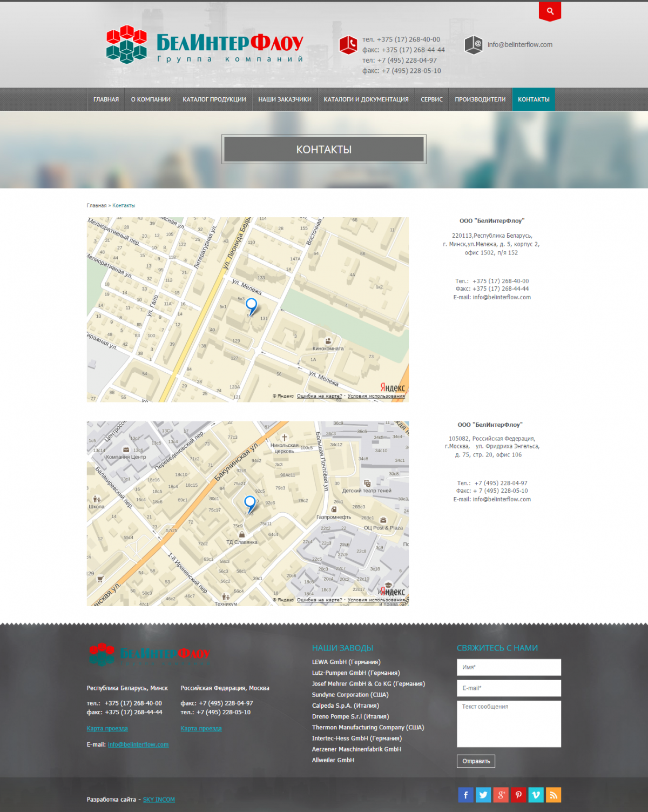The image size is (648, 812).
Task: Open the SKY INCOM developer link
Action: point(159,800)
